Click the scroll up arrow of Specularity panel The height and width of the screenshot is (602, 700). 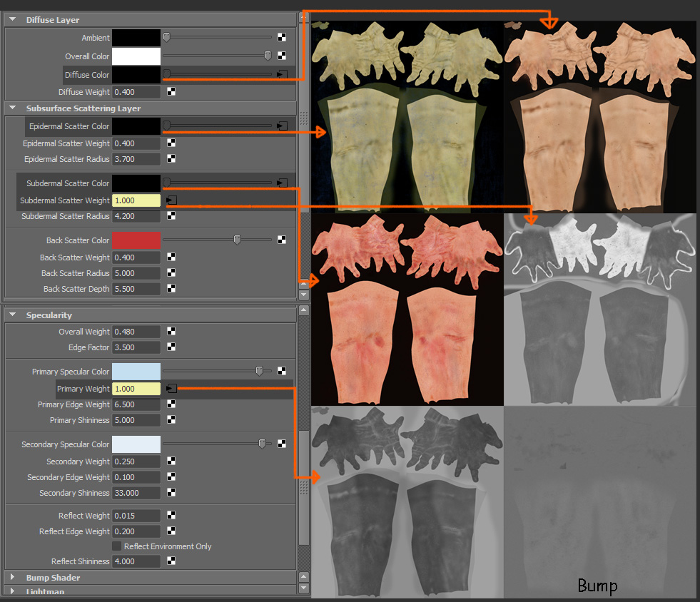[303, 310]
